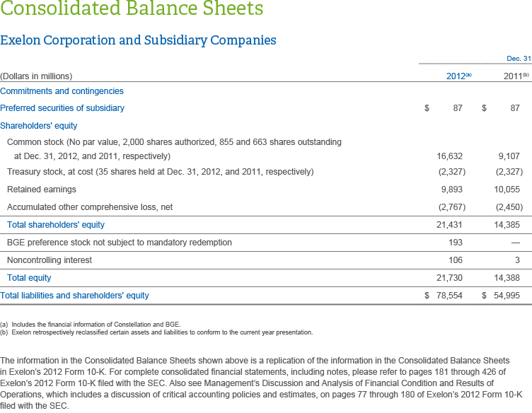Select the 78,554 total liabilities value
The height and width of the screenshot is (413, 532).
(449, 296)
